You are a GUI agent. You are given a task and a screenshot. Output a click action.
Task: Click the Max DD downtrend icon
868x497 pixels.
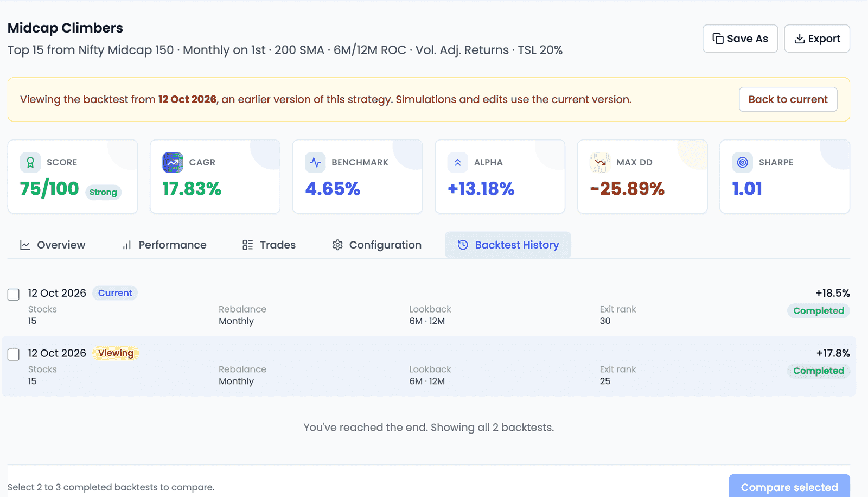[600, 162]
